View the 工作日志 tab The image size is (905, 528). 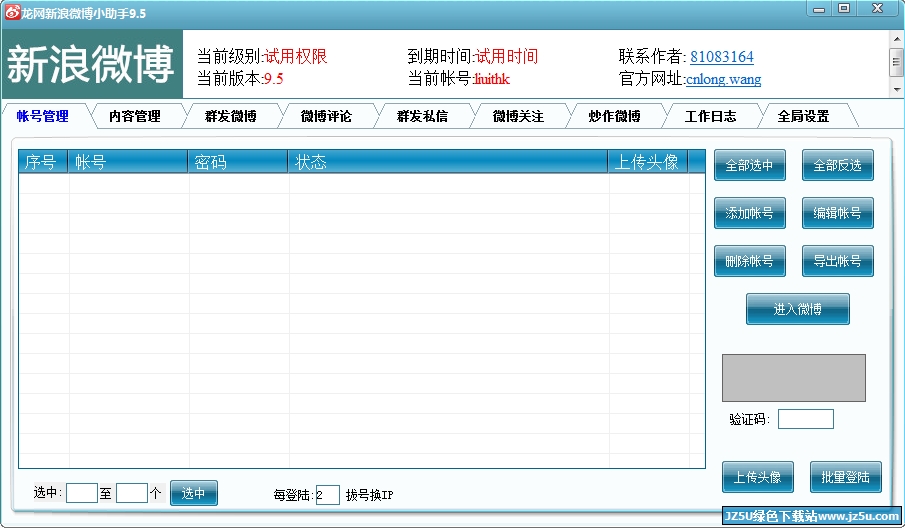[x=710, y=116]
